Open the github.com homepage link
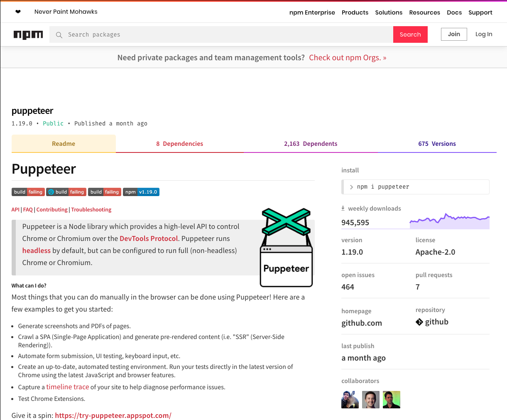 click(x=362, y=323)
